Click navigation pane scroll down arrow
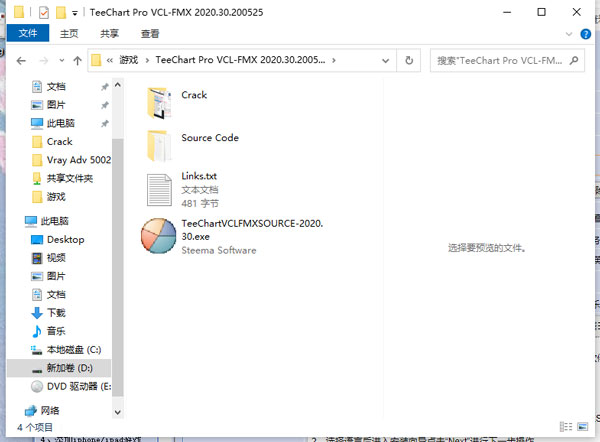 click(118, 412)
